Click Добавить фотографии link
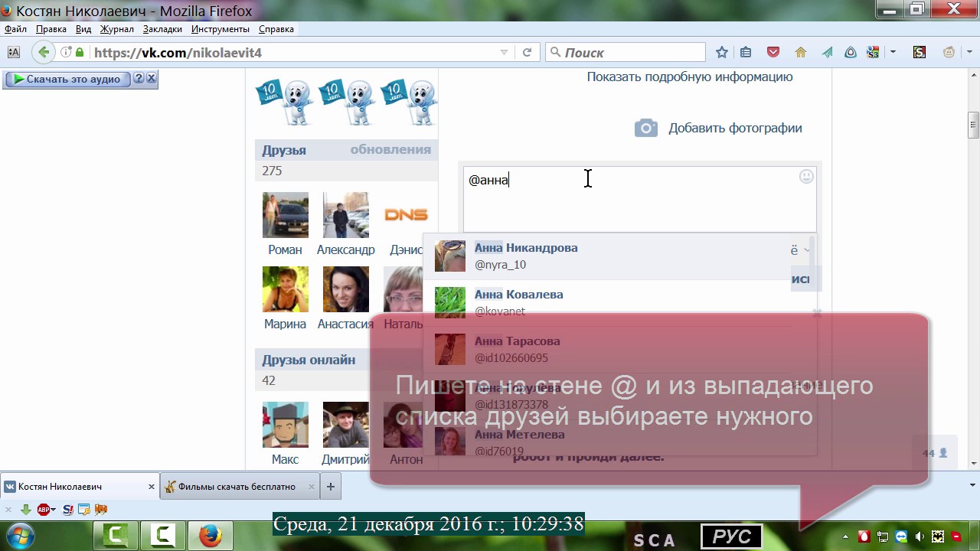The height and width of the screenshot is (551, 980). [735, 128]
